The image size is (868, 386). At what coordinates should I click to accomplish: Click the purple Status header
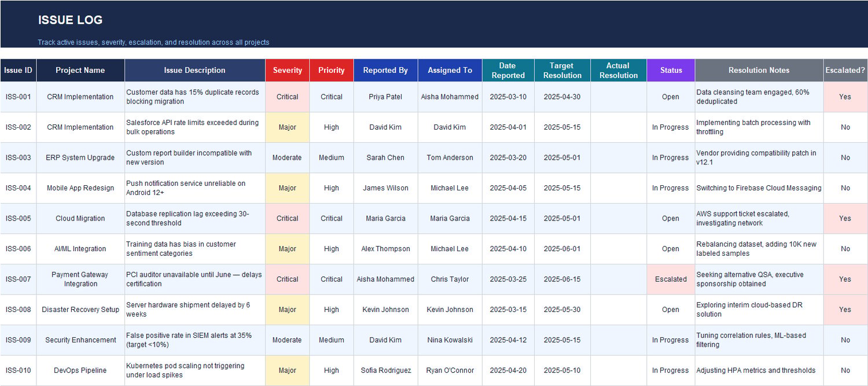tap(671, 70)
